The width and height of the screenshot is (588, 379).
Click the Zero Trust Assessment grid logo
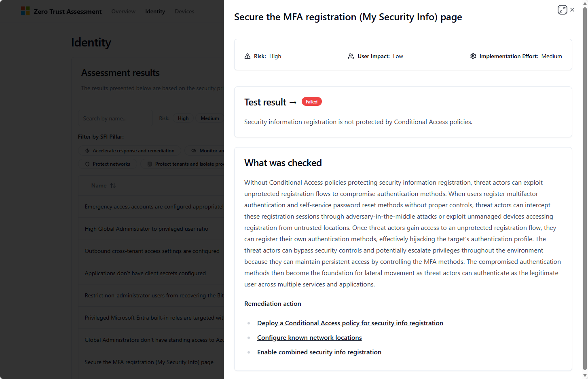point(25,11)
